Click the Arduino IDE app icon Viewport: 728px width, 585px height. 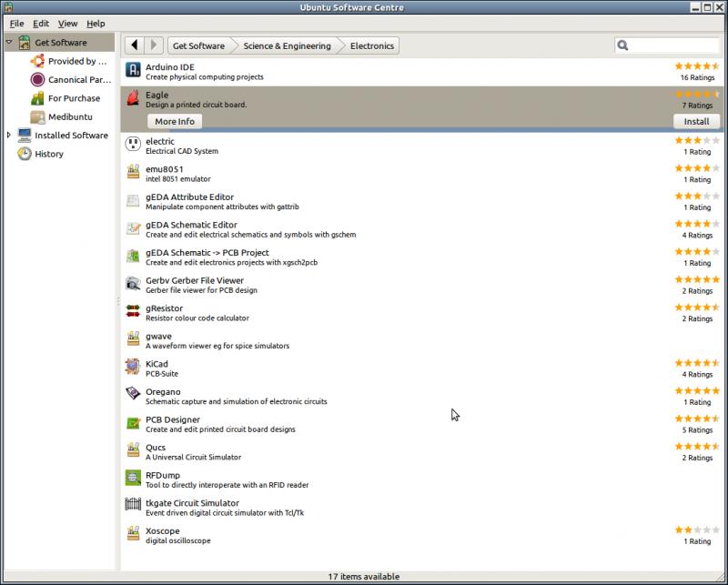tap(133, 70)
